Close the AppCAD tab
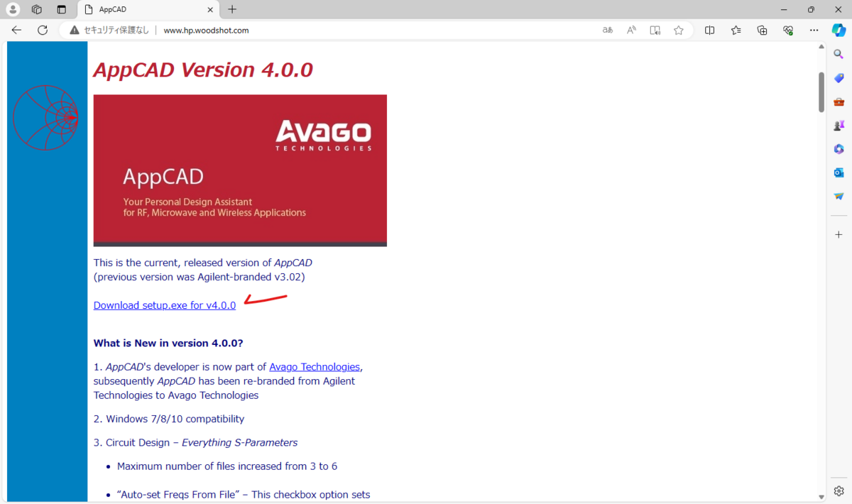This screenshot has height=504, width=852. pos(210,10)
